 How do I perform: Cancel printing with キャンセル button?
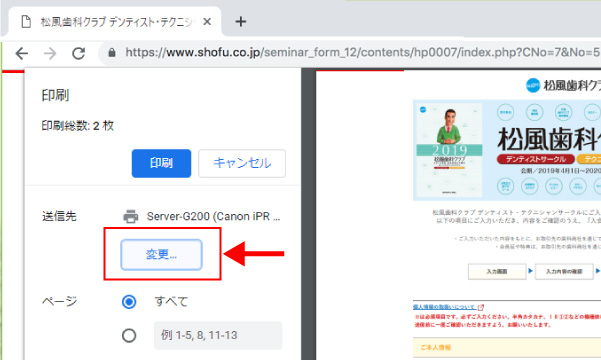242,163
